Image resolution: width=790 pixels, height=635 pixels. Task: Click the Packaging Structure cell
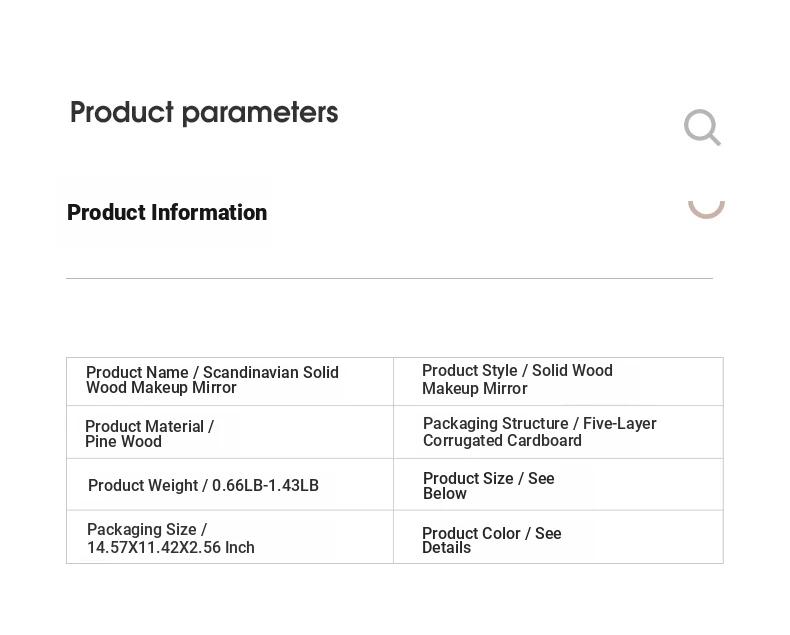[x=558, y=432]
